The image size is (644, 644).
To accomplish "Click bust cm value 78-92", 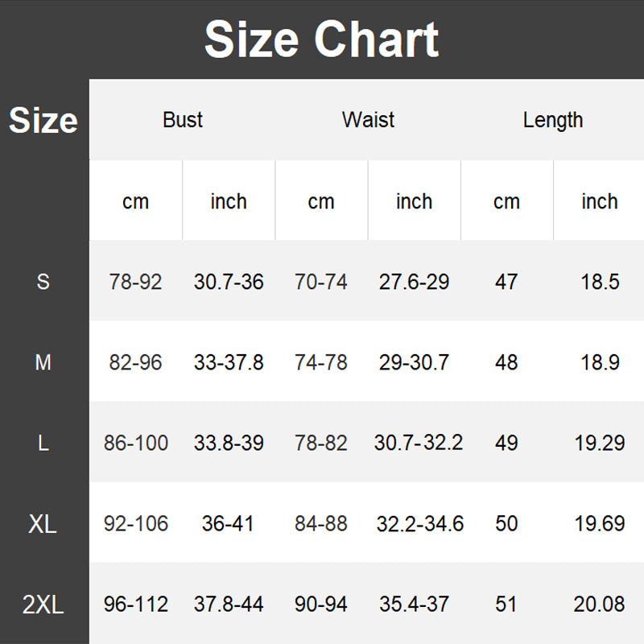I will pos(135,282).
